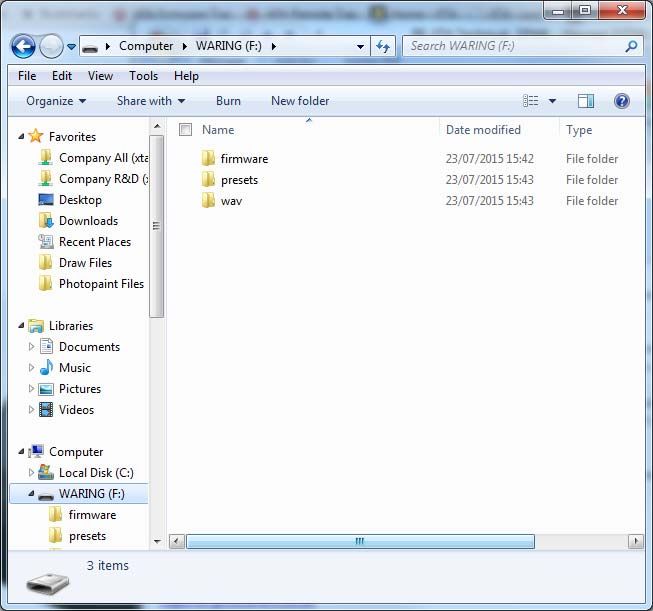Expand the Videos library
Screen dimensions: 653x611
point(31,409)
